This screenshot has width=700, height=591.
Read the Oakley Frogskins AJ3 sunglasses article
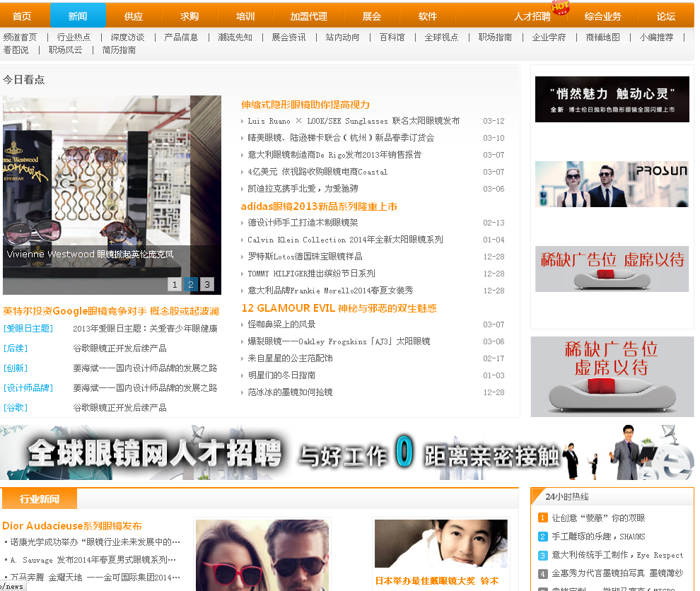(339, 341)
